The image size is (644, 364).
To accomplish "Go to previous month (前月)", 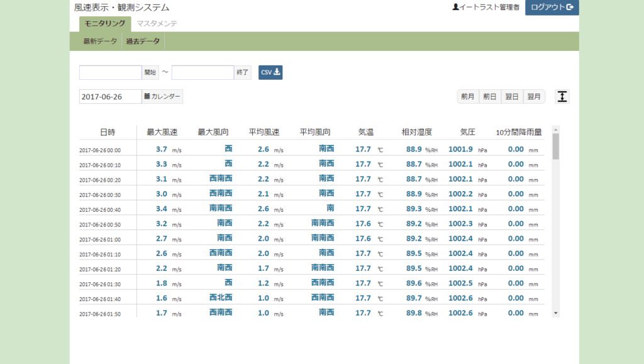I will tap(468, 97).
